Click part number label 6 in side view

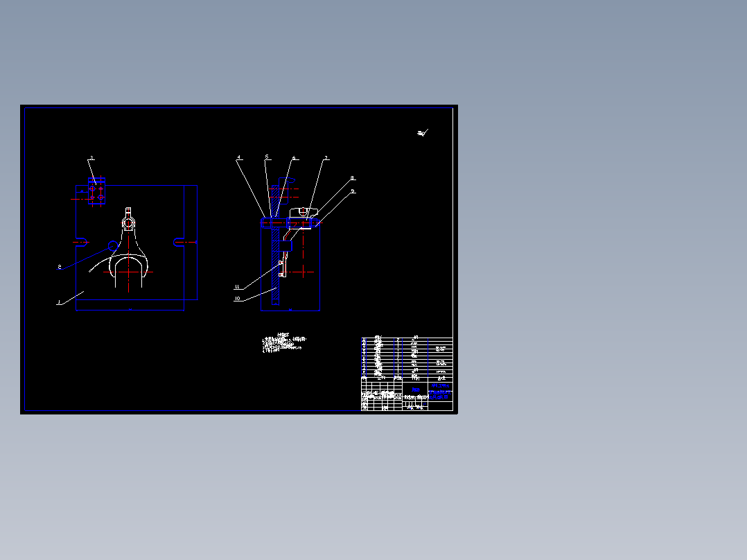(294, 158)
